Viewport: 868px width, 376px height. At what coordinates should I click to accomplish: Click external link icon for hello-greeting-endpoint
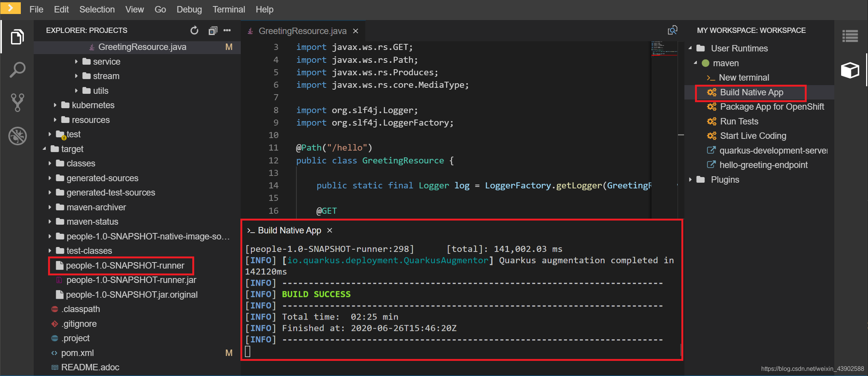711,165
